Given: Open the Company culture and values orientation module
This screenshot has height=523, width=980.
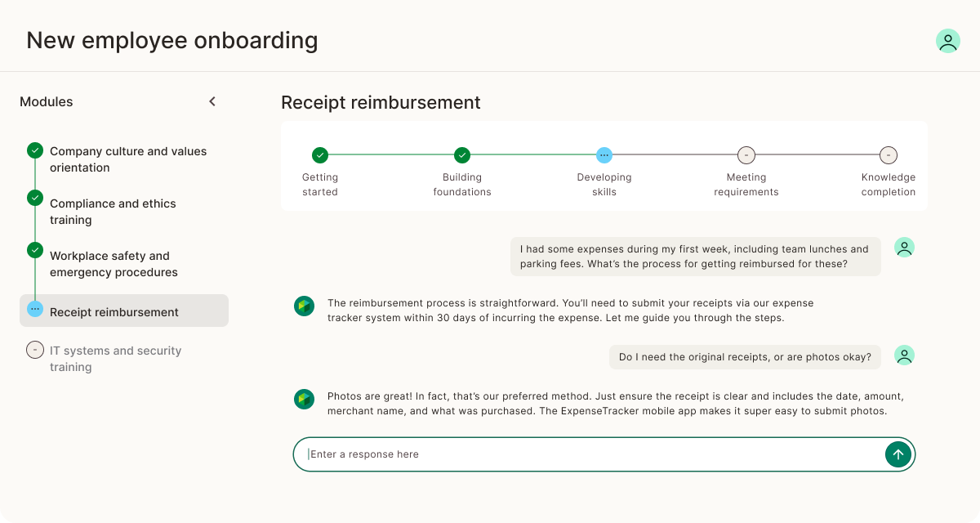Looking at the screenshot, I should pos(128,159).
